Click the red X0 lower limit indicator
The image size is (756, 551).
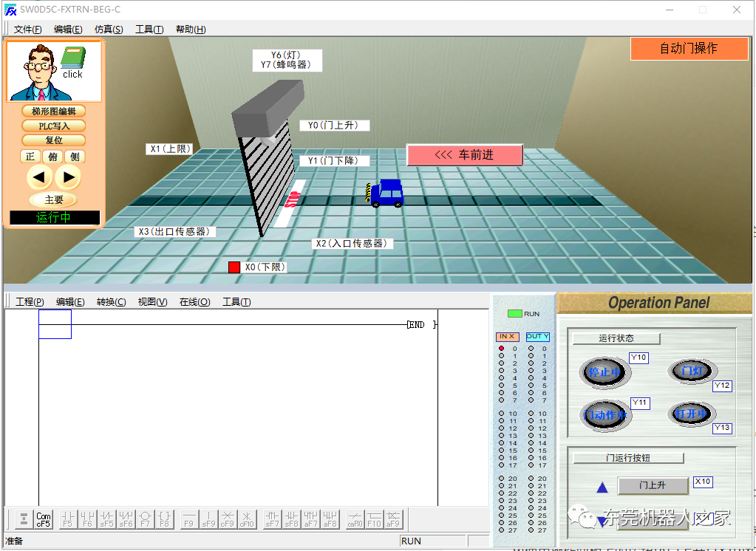tap(234, 267)
